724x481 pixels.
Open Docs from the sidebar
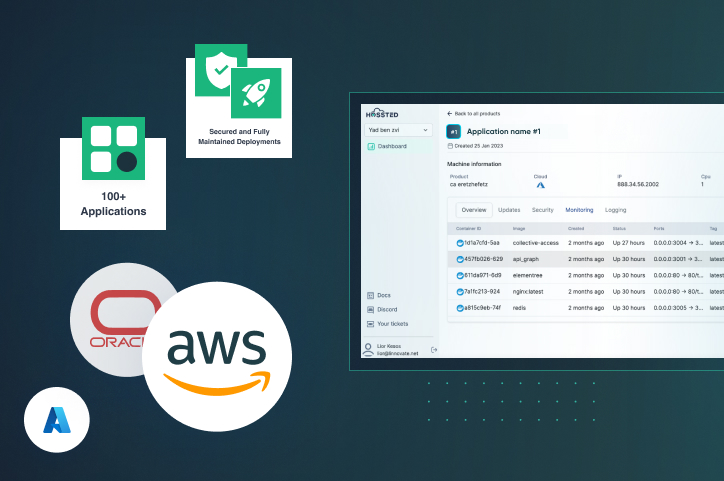tap(384, 296)
